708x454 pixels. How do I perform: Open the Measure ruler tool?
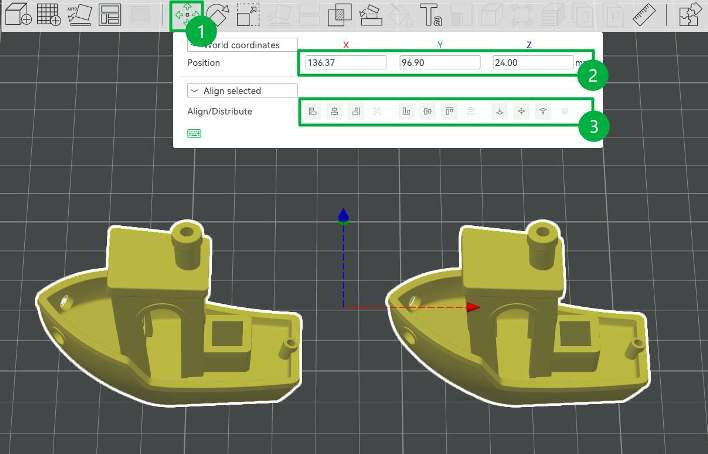click(644, 15)
